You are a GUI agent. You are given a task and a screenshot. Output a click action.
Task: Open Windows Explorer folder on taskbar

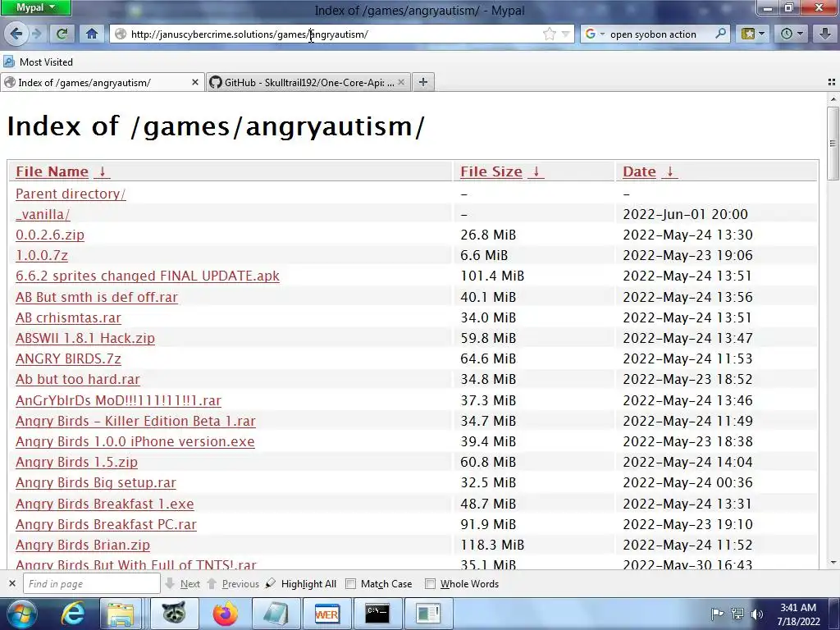coord(121,614)
